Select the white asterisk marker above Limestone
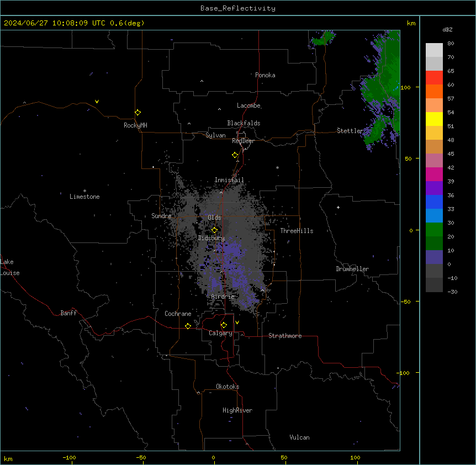Image resolution: width=476 pixels, height=465 pixels. click(84, 191)
